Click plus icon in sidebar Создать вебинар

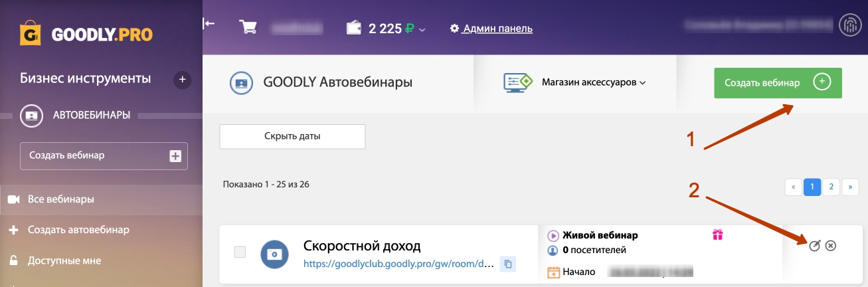pos(175,156)
